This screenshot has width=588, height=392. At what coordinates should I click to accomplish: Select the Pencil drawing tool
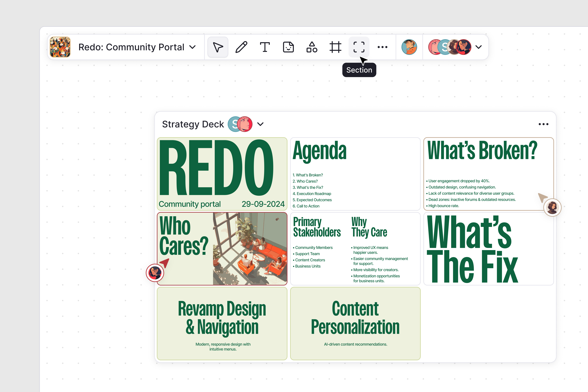[241, 47]
